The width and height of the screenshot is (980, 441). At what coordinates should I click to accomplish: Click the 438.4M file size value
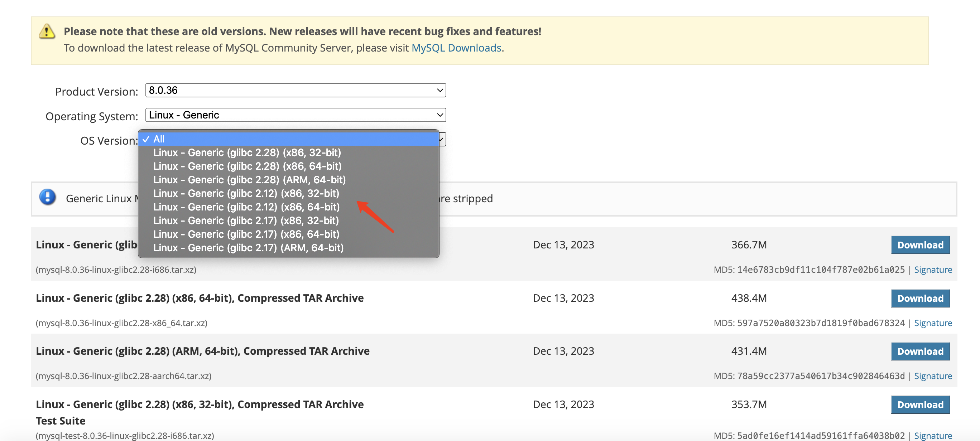pos(749,298)
